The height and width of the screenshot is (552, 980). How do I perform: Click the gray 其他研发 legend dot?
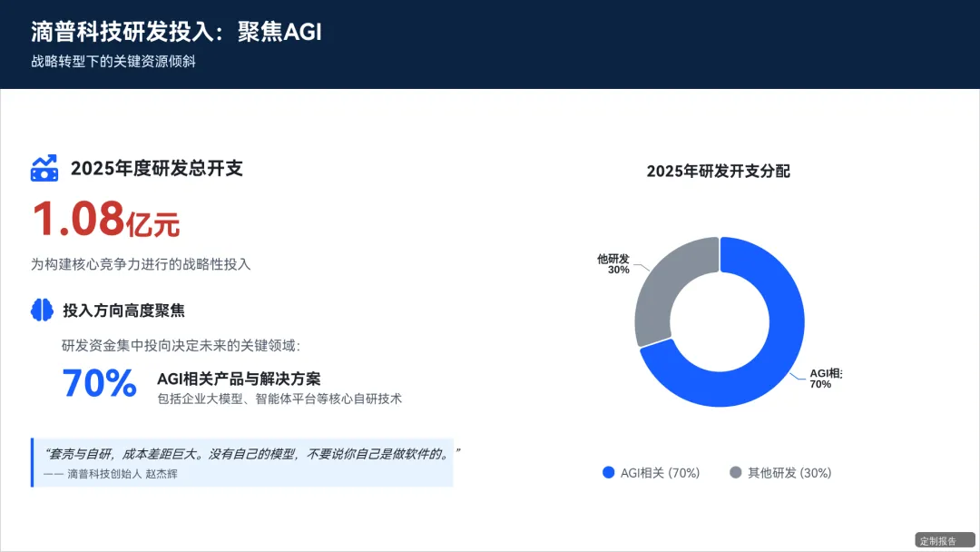coord(736,473)
